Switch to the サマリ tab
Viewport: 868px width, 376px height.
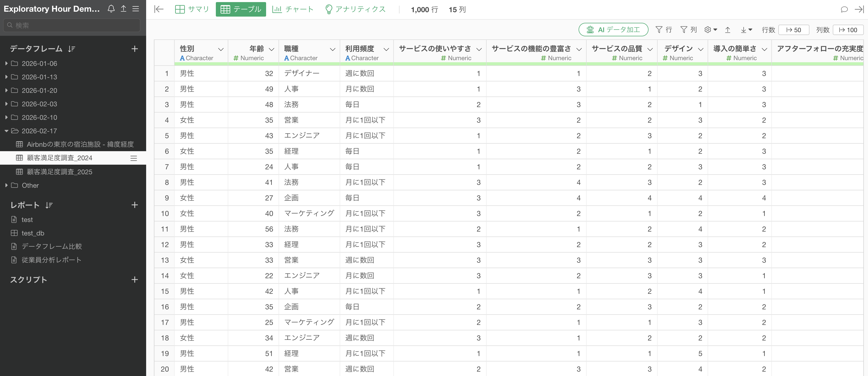(x=193, y=9)
